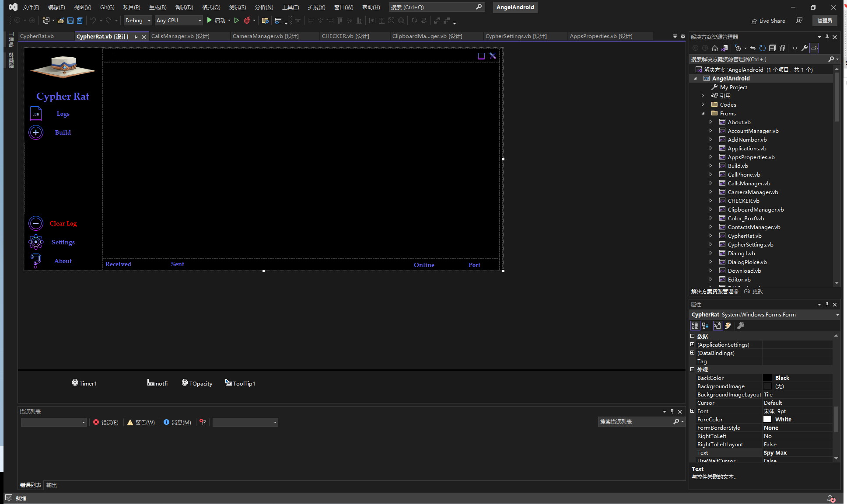This screenshot has width=847, height=504.
Task: Click the BackColor black color swatch
Action: tap(767, 378)
